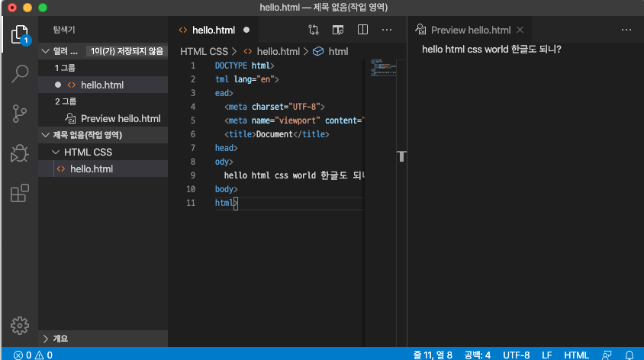The width and height of the screenshot is (644, 360).
Task: Click line number 9 in the gutter
Action: (192, 175)
